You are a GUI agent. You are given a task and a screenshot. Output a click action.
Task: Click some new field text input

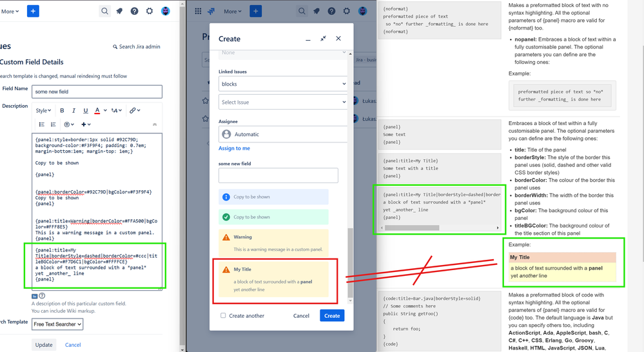(278, 175)
